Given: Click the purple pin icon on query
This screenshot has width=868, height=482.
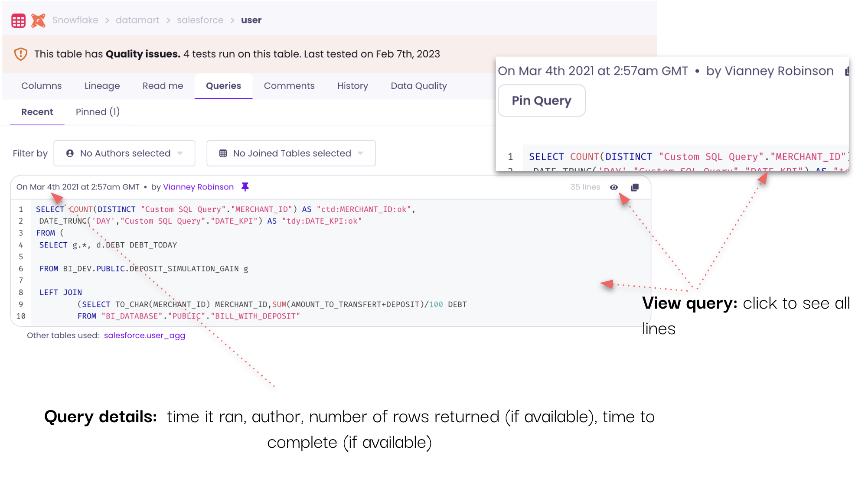Looking at the screenshot, I should tap(245, 187).
